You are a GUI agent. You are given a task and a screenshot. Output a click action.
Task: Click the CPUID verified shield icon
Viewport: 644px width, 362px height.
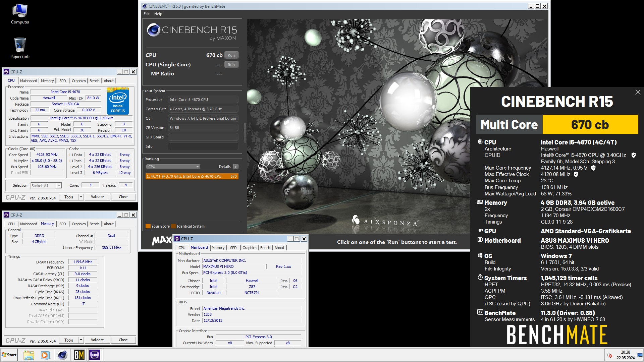(633, 155)
